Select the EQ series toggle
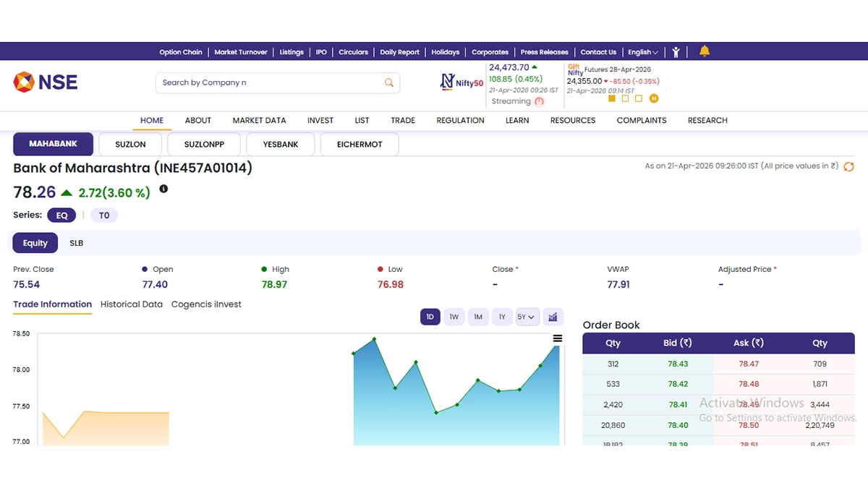Screen dimensions: 868x488 coord(61,215)
